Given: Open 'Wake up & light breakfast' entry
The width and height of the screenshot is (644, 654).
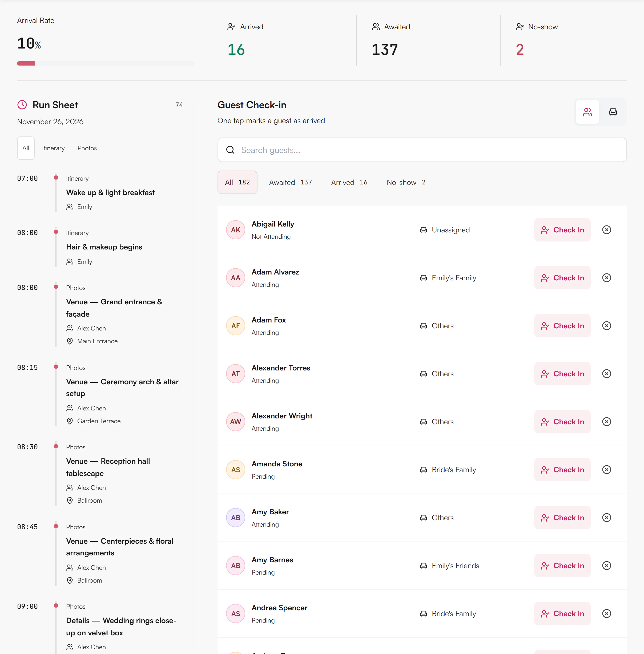Looking at the screenshot, I should [x=110, y=193].
